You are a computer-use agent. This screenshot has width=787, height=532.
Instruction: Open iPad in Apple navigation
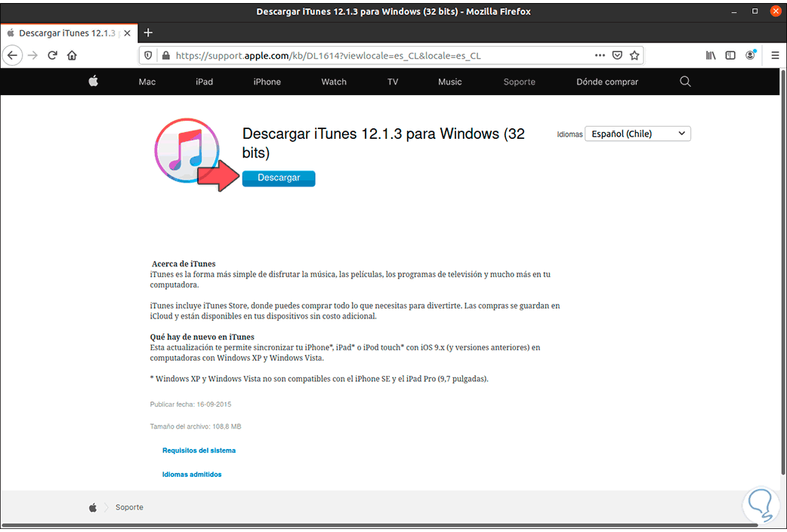204,81
